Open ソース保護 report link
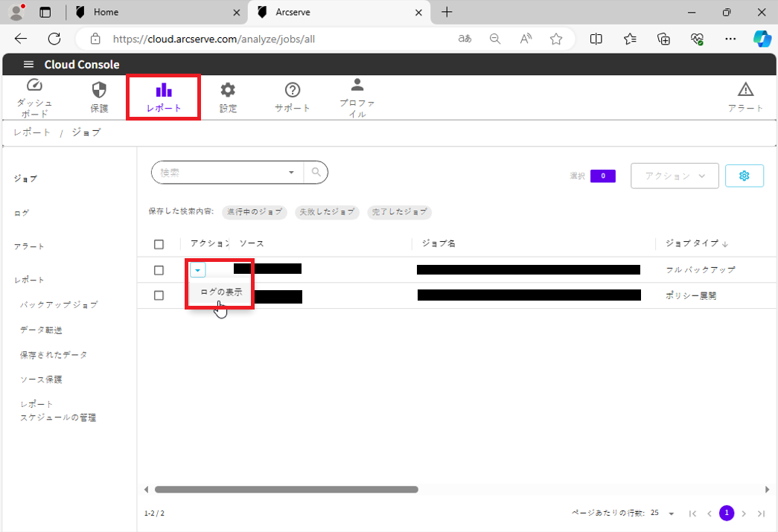 (41, 379)
